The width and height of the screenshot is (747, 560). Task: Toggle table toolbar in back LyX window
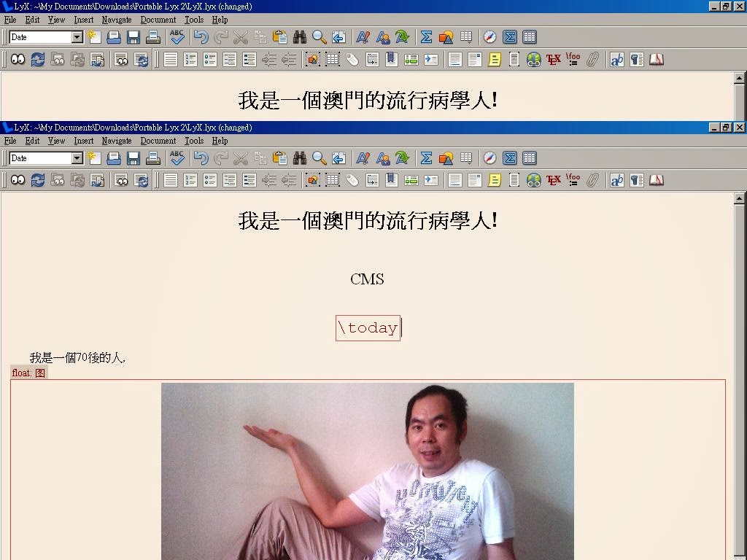point(530,37)
